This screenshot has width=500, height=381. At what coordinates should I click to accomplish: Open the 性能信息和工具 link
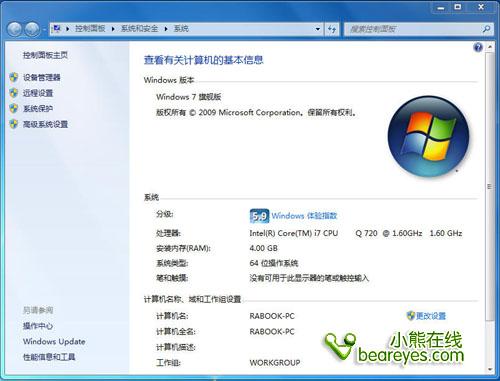click(x=49, y=357)
